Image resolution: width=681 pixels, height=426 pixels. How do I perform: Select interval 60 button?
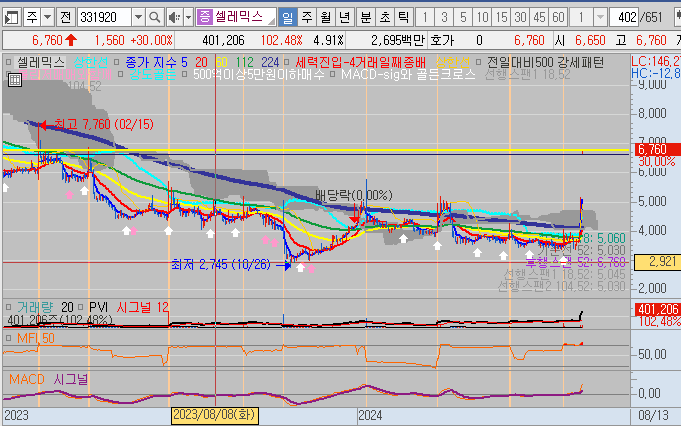click(559, 17)
